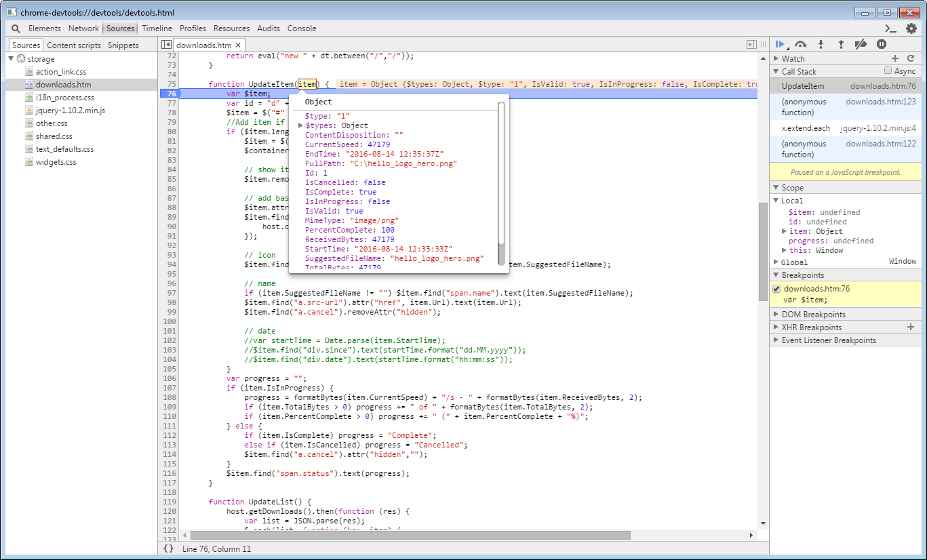
Task: Toggle pause on exceptions
Action: (x=881, y=44)
